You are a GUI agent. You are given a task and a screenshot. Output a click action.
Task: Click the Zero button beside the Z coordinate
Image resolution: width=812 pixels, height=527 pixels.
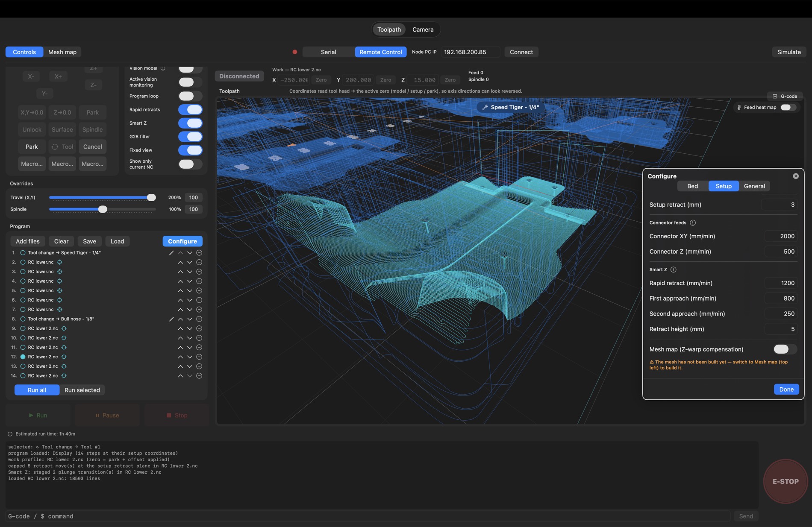[450, 80]
